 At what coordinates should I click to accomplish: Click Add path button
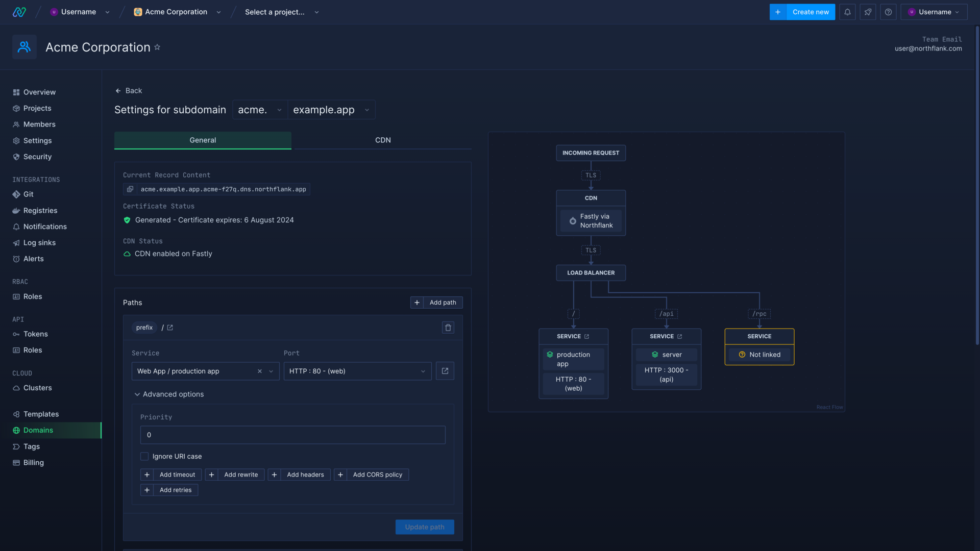[x=436, y=302]
